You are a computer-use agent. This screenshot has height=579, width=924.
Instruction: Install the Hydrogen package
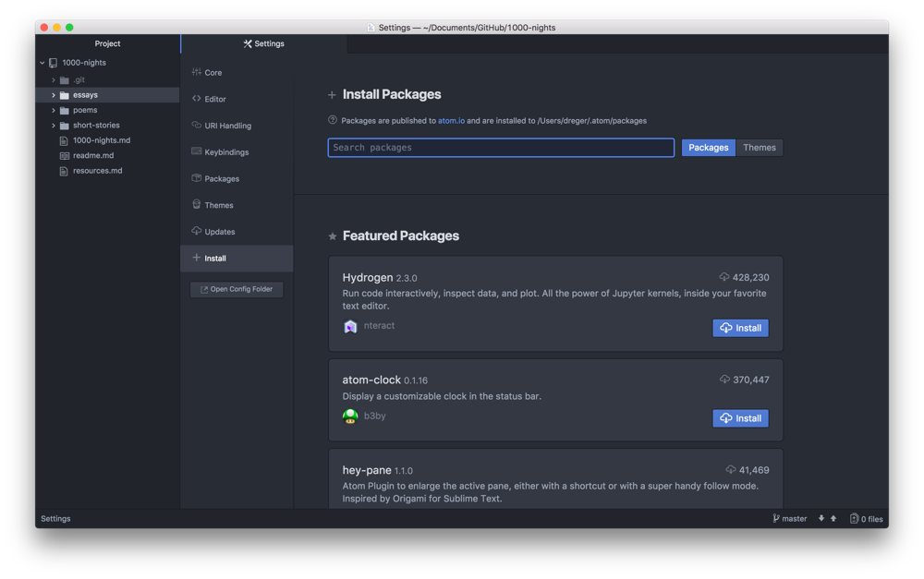point(740,328)
